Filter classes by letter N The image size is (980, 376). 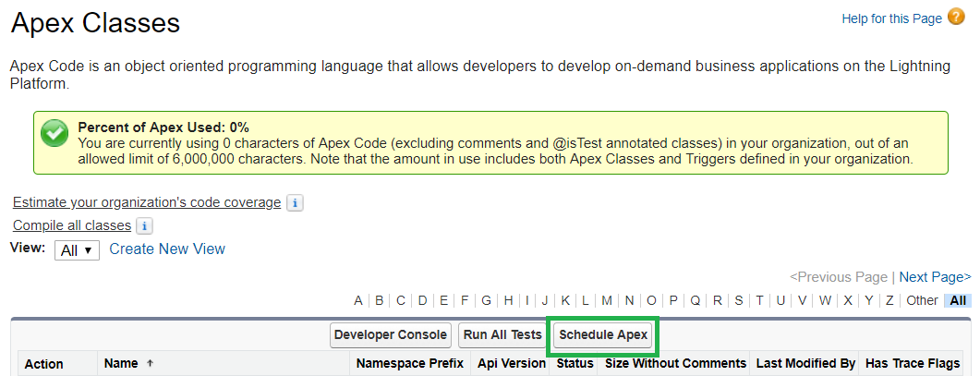(x=629, y=301)
